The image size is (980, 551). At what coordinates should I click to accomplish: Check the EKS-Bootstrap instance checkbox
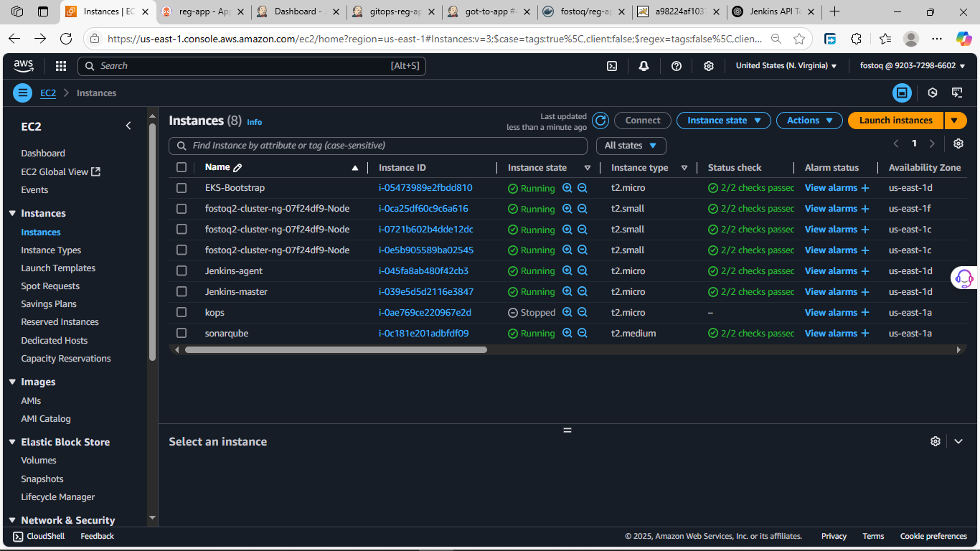pos(182,188)
